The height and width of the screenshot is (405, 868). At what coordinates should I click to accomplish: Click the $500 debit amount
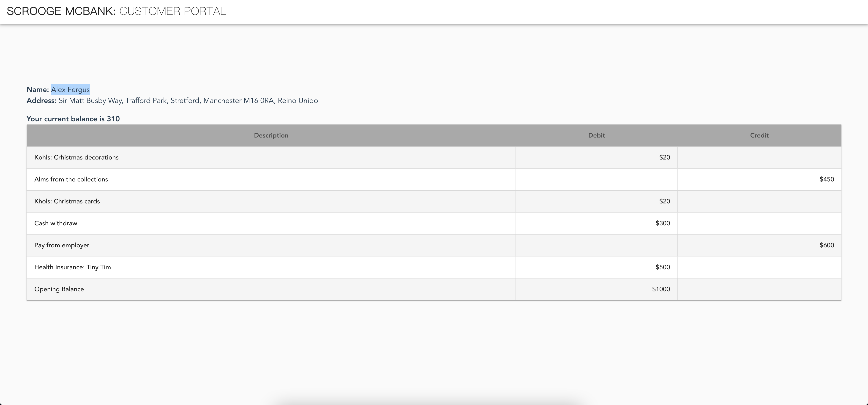point(663,267)
